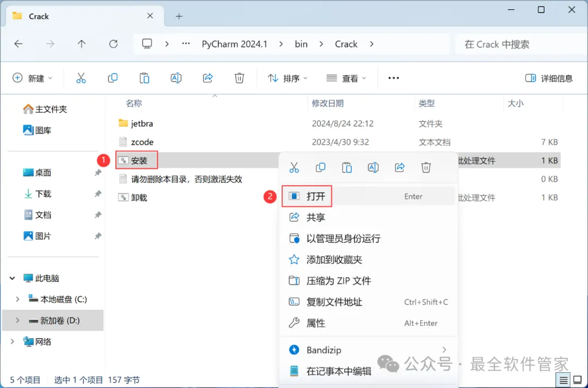Unpin 桌面 from quick access

point(98,173)
